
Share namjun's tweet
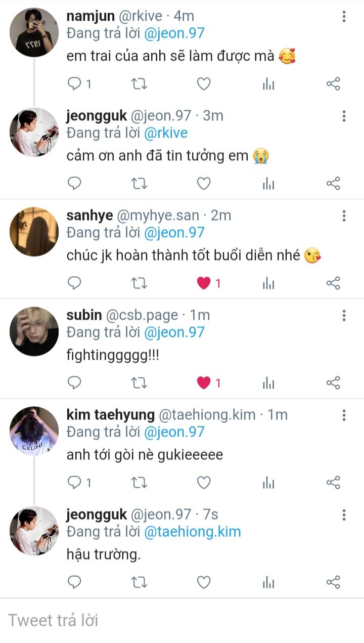[333, 84]
